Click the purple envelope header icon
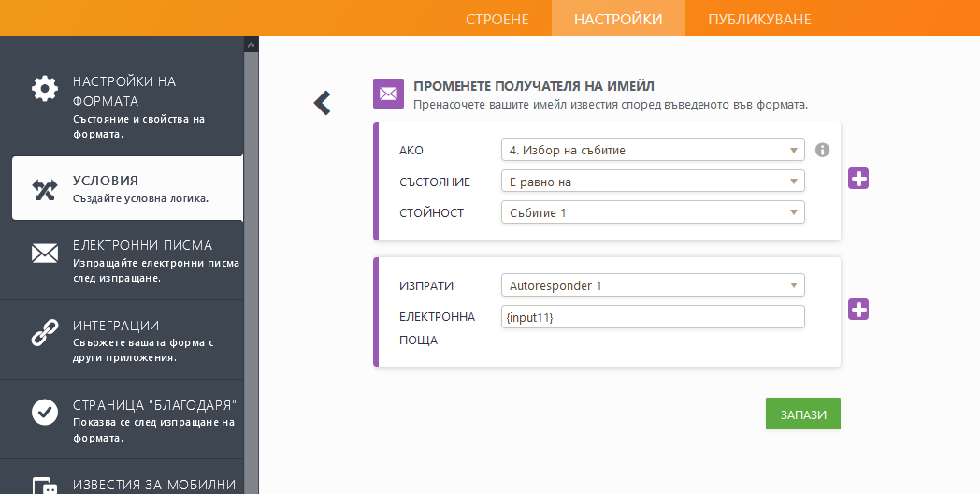The height and width of the screenshot is (494, 980). coord(388,94)
